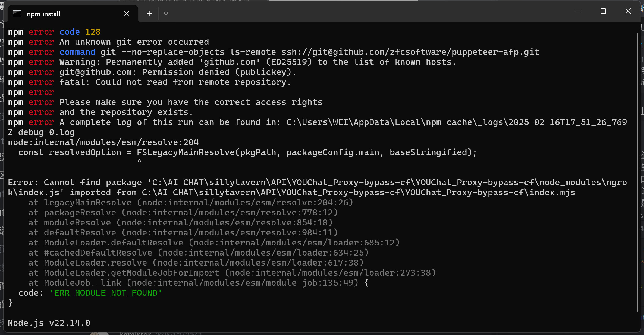The width and height of the screenshot is (644, 335).
Task: Click the Node.js v22.14.0 version line
Action: coord(49,323)
